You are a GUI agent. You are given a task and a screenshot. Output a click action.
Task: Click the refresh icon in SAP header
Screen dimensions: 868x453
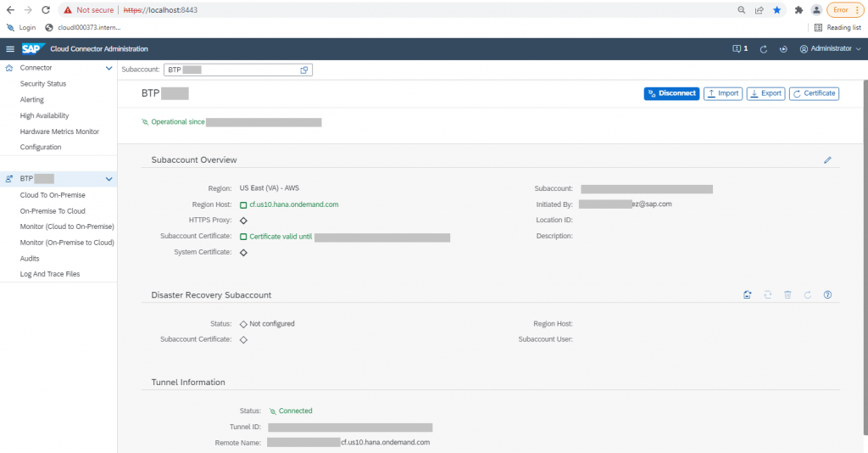tap(764, 48)
